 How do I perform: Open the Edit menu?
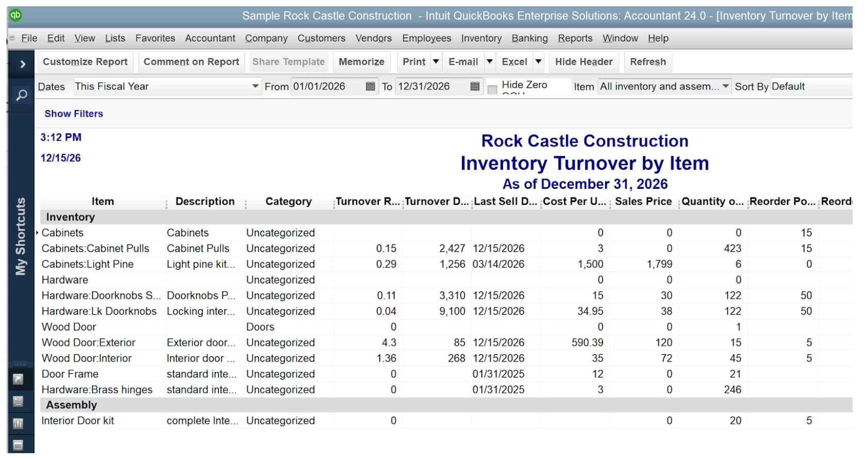coord(56,38)
